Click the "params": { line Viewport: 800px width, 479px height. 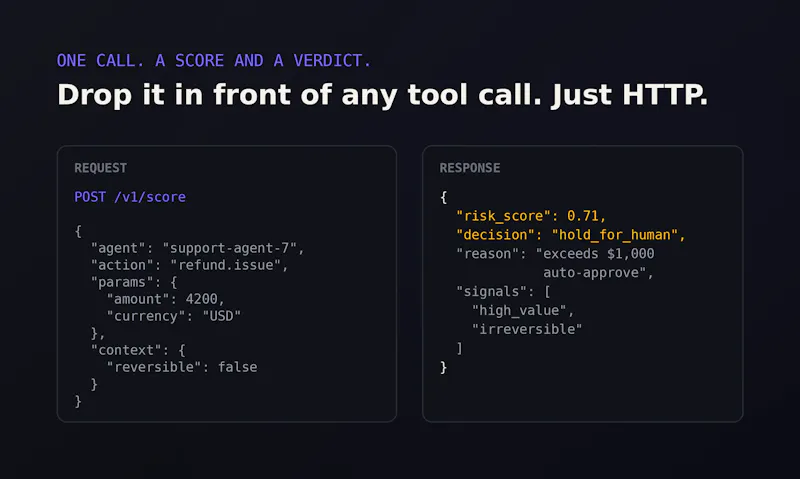click(134, 282)
